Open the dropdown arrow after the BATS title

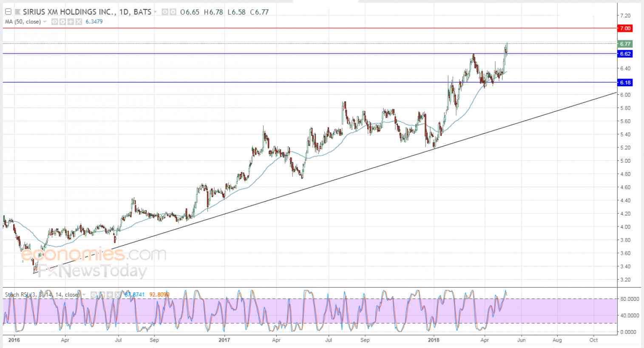[x=155, y=12]
